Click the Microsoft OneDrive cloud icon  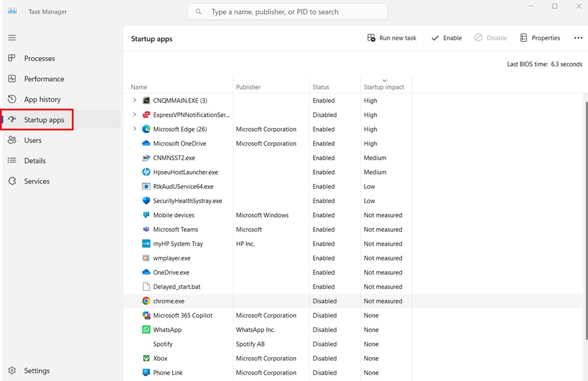(x=146, y=143)
